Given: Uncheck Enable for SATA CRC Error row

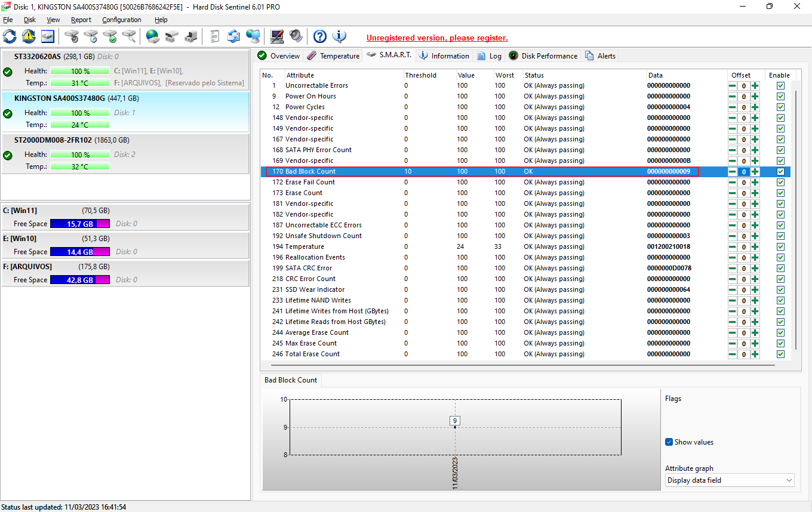Looking at the screenshot, I should point(780,268).
